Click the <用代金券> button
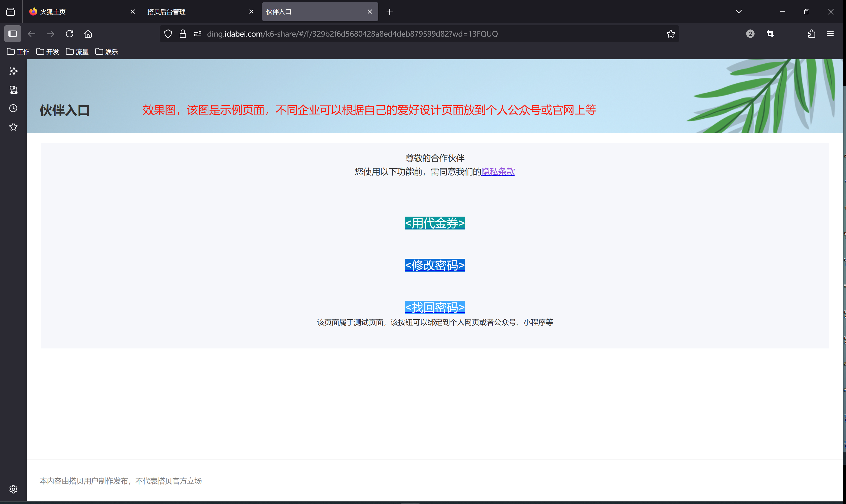The height and width of the screenshot is (504, 846). pyautogui.click(x=434, y=223)
